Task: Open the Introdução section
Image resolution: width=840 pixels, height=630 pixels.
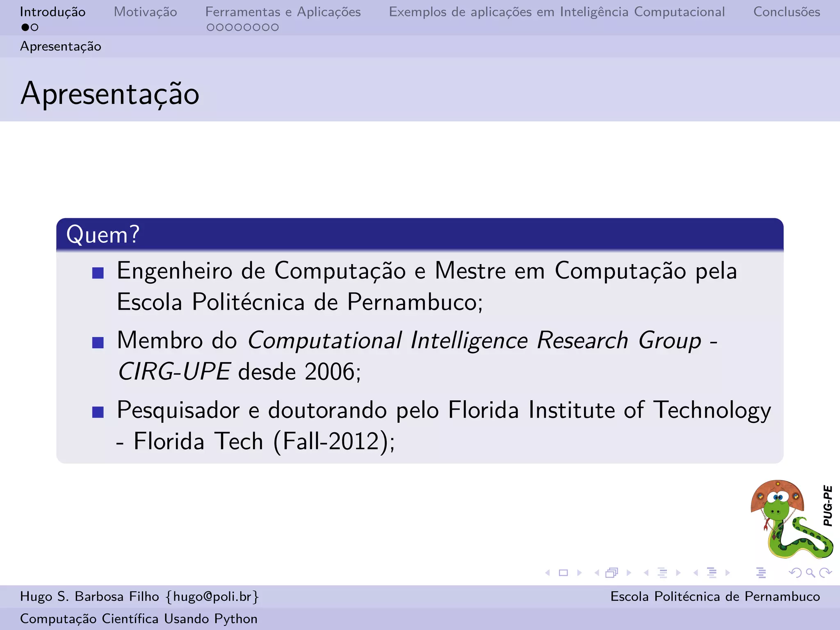Action: 52,12
